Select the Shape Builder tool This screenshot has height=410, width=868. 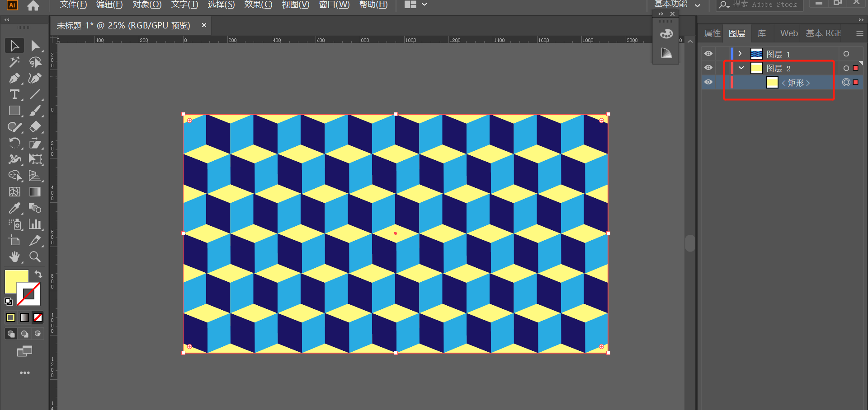click(14, 175)
